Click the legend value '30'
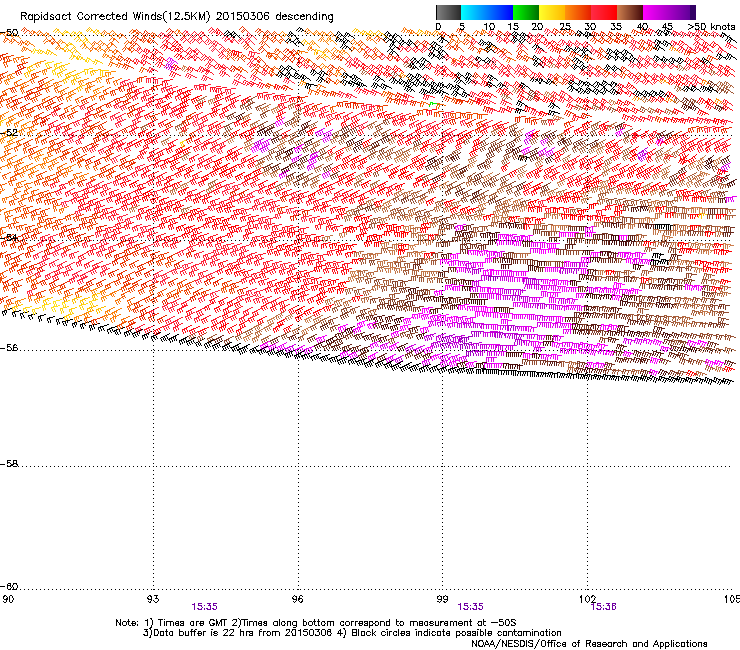Image resolution: width=740 pixels, height=650 pixels. click(590, 27)
